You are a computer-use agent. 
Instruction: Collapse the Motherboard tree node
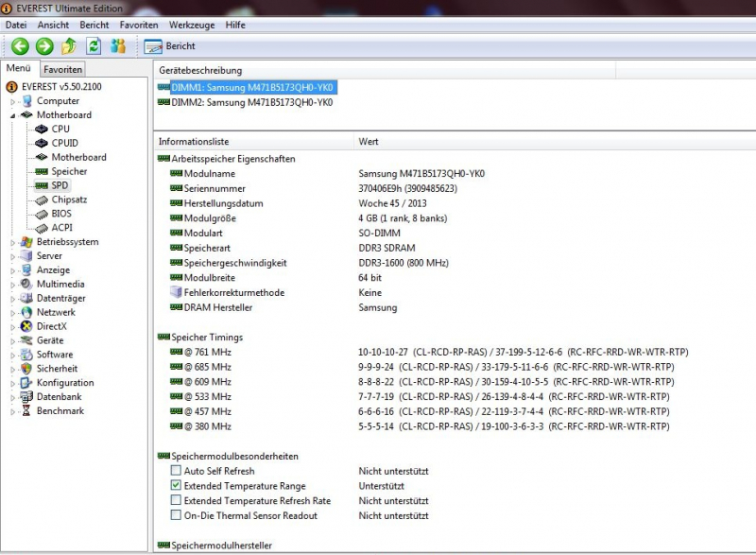(13, 115)
